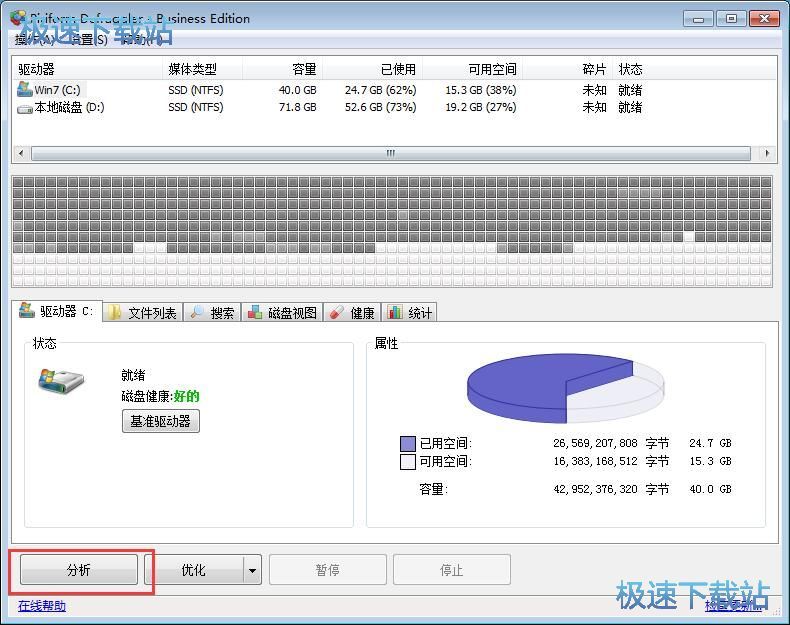Click the 40.0 GB capacity cell

point(298,90)
